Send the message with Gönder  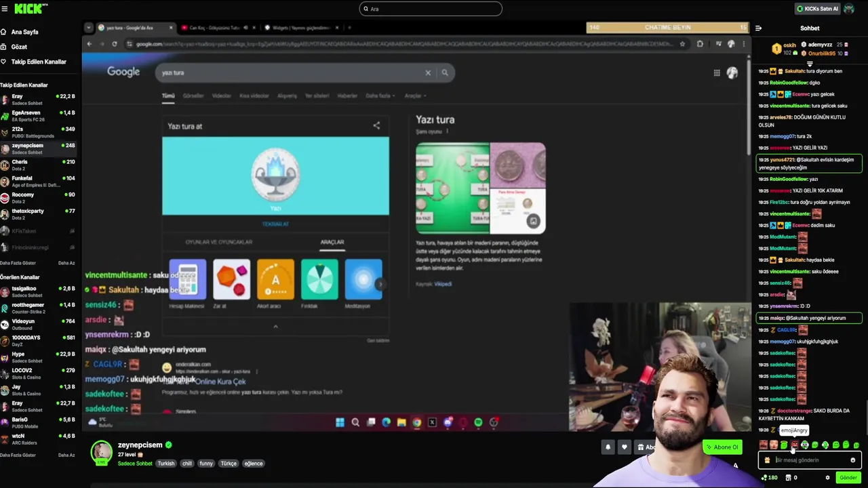(x=848, y=478)
